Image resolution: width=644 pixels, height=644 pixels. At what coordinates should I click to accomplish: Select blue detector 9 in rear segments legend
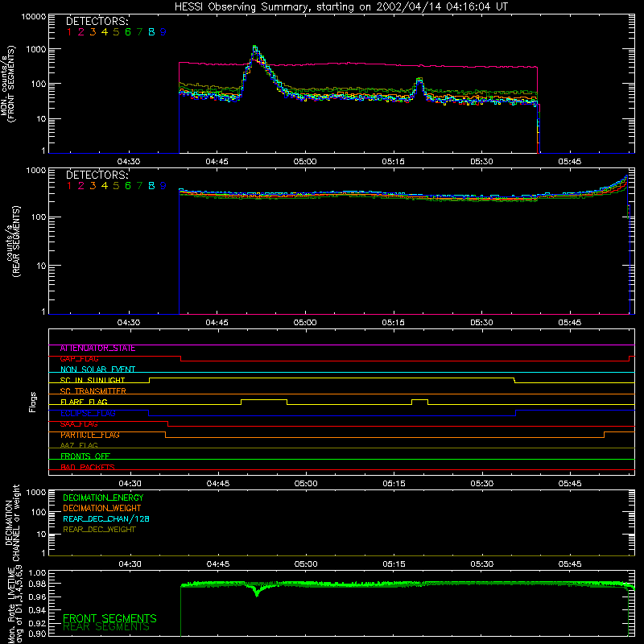(x=163, y=186)
